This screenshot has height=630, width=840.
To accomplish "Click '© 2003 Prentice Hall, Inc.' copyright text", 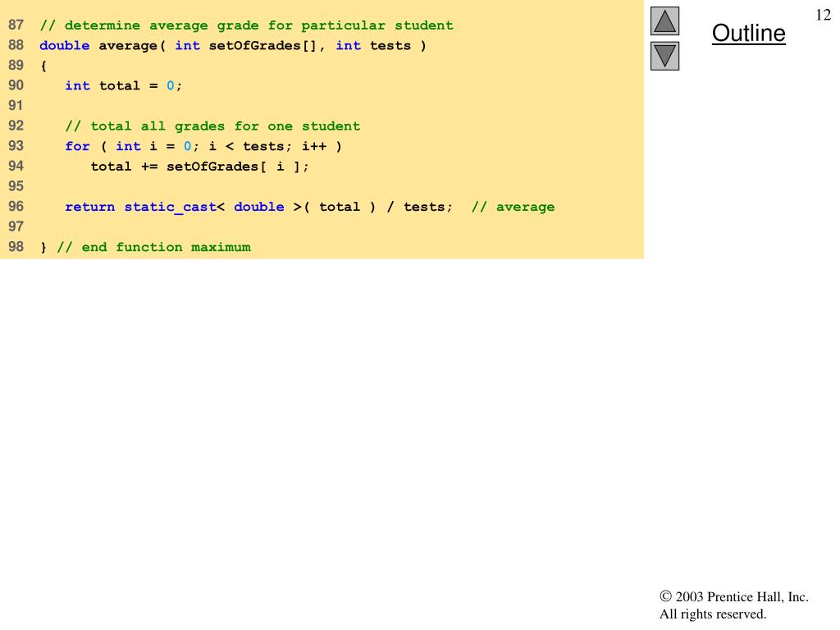I will (x=734, y=597).
